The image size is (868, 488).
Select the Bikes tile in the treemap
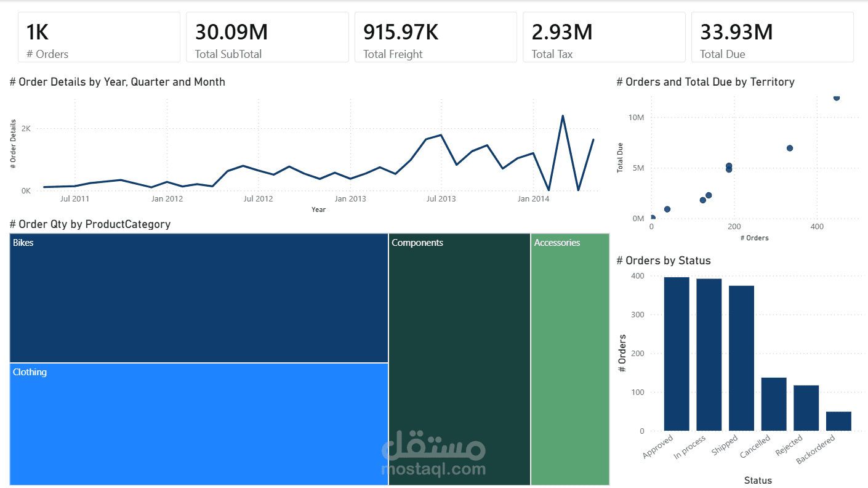tap(199, 298)
